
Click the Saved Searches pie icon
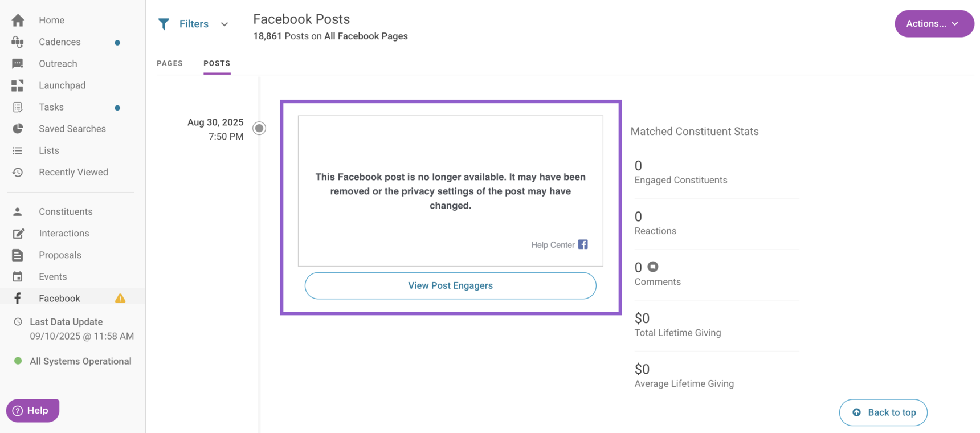(18, 129)
